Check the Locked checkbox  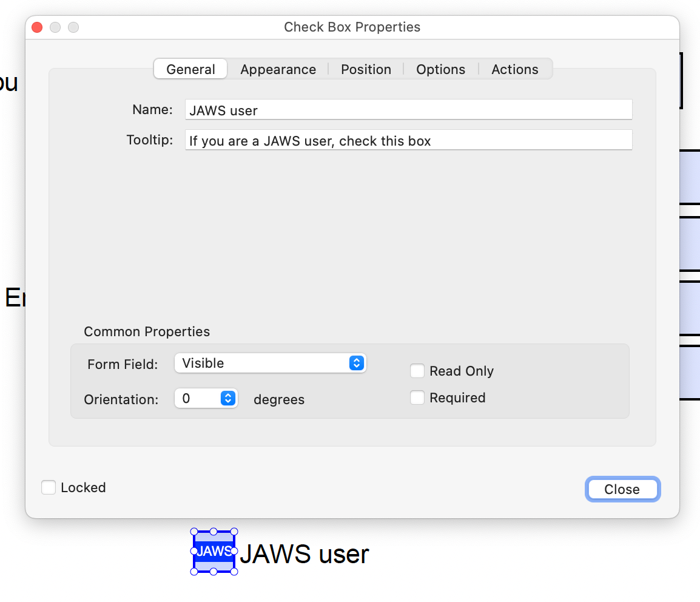pyautogui.click(x=49, y=487)
